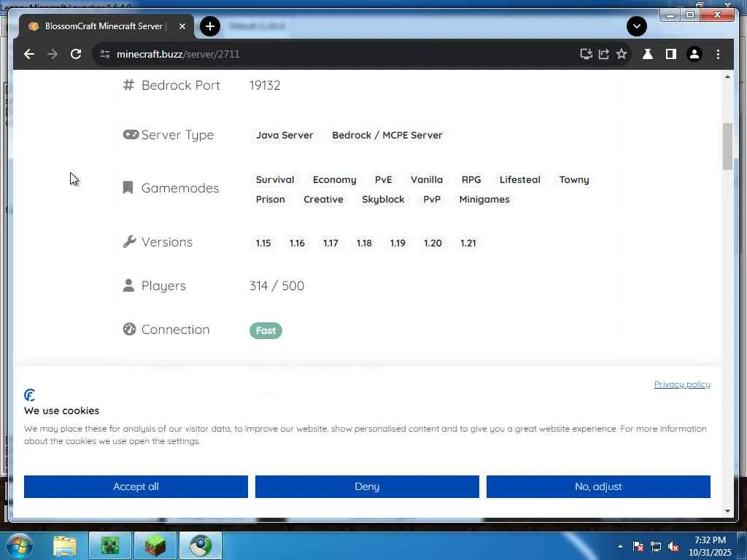Click the person icon beside Players

[x=128, y=285]
